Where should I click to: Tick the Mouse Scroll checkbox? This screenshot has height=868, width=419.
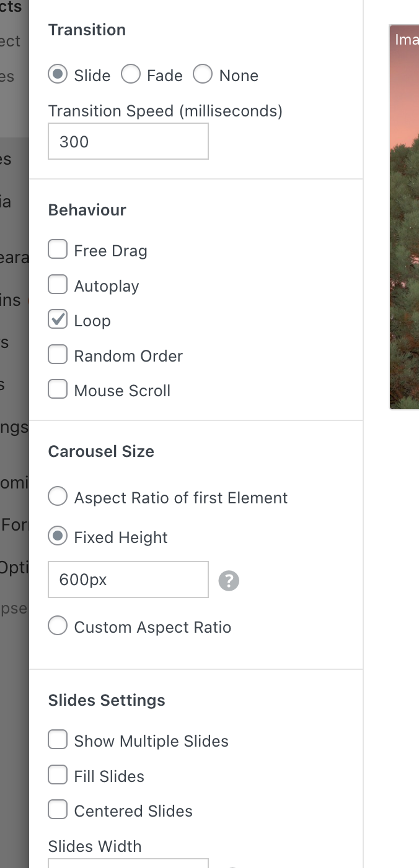(x=58, y=390)
